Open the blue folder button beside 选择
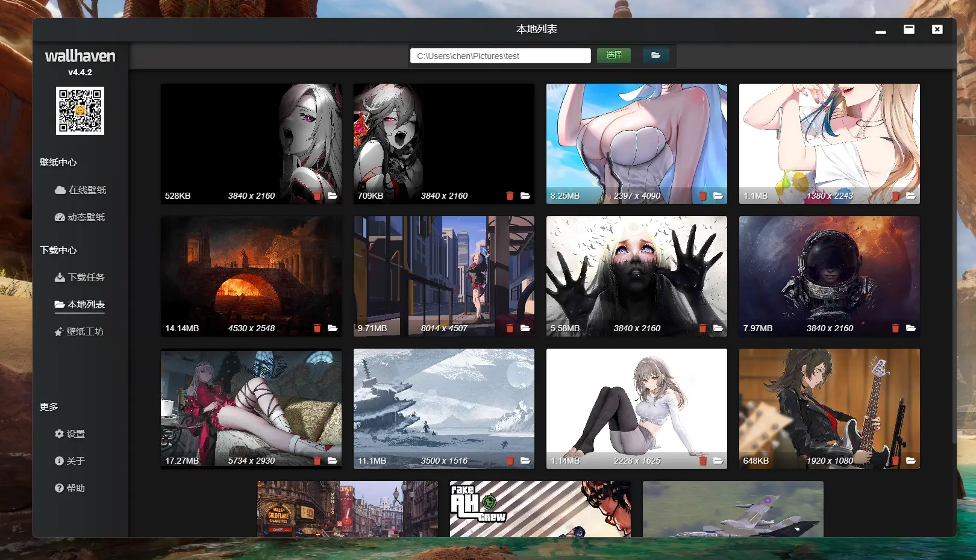 coord(655,55)
